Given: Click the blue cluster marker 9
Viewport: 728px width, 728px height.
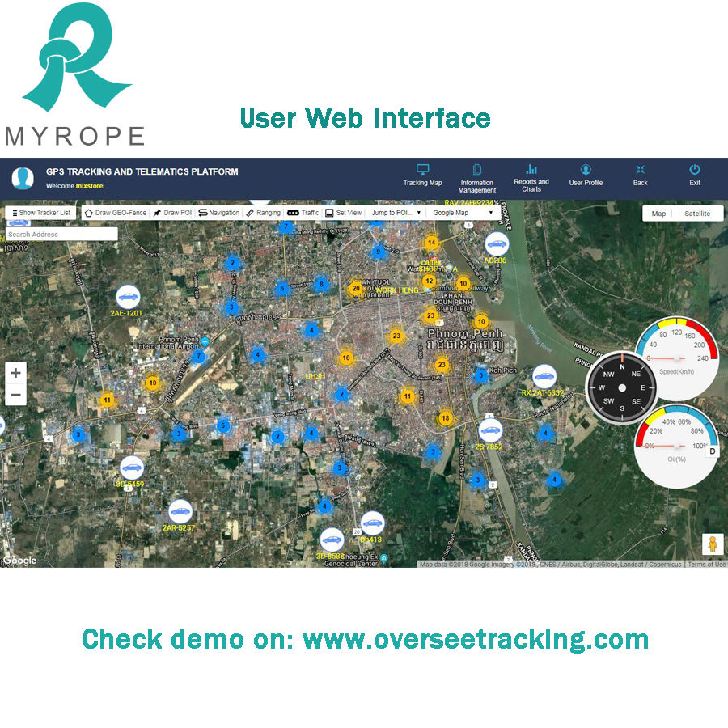Looking at the screenshot, I should (x=379, y=252).
